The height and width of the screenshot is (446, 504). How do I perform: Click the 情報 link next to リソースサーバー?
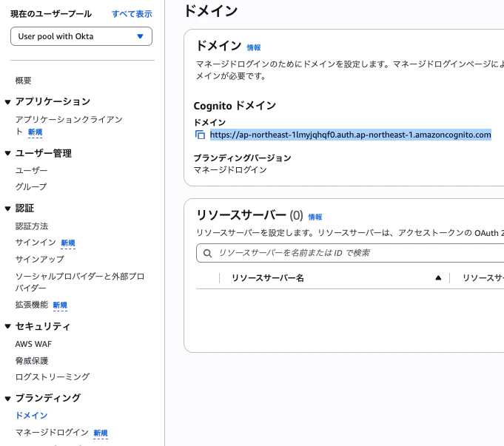pos(315,217)
